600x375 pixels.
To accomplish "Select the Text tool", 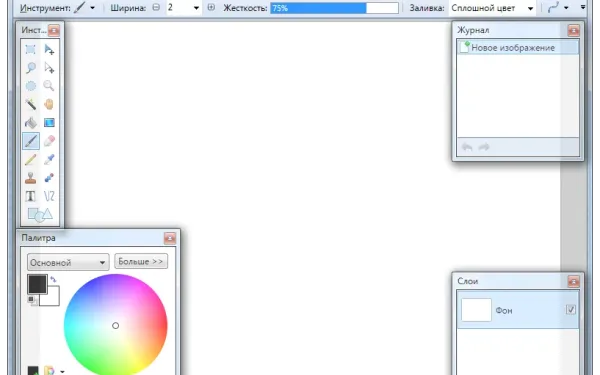I will point(31,196).
